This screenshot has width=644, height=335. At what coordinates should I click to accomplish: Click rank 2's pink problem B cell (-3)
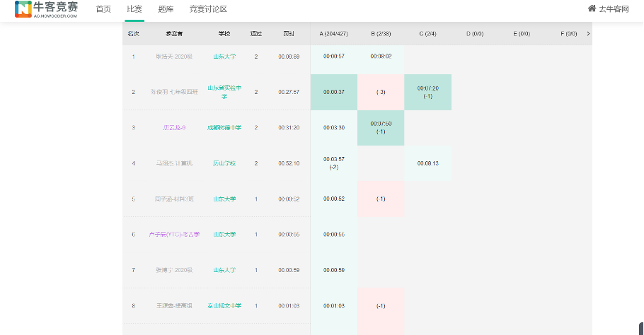(381, 92)
